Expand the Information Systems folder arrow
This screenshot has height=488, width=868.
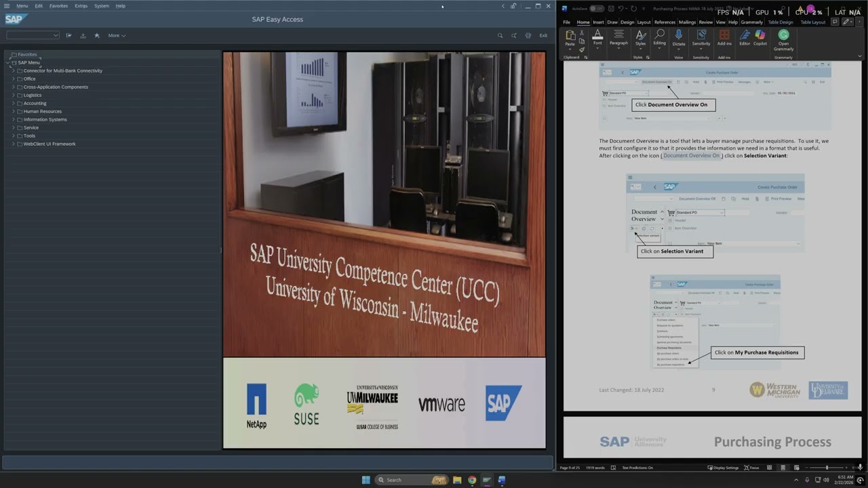pos(14,119)
